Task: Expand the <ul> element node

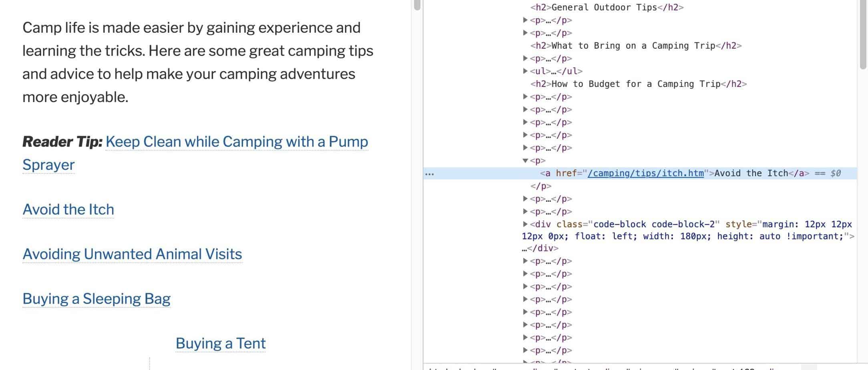Action: (x=525, y=71)
